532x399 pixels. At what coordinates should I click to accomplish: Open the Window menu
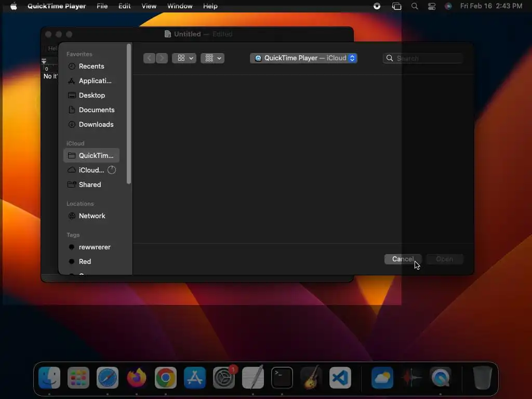(x=180, y=6)
